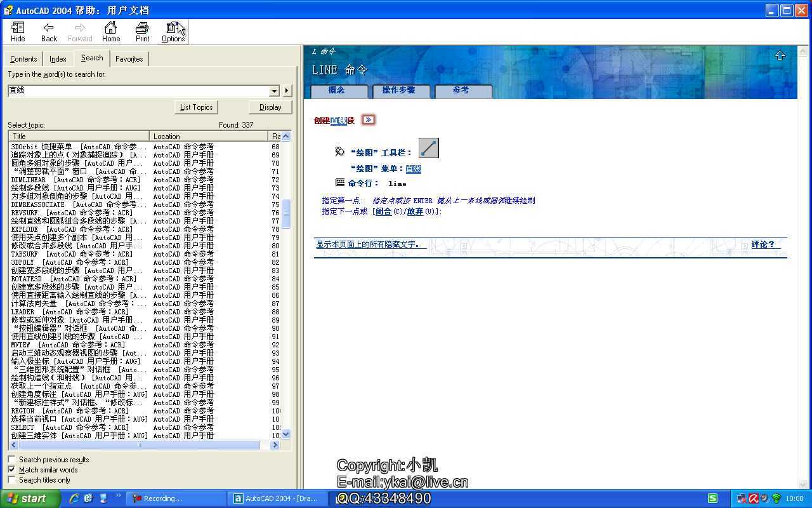Click in the search words input field

coord(138,91)
